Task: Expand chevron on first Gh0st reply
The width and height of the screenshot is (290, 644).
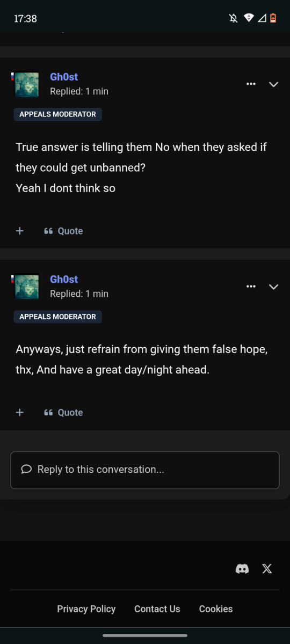Action: [x=273, y=84]
